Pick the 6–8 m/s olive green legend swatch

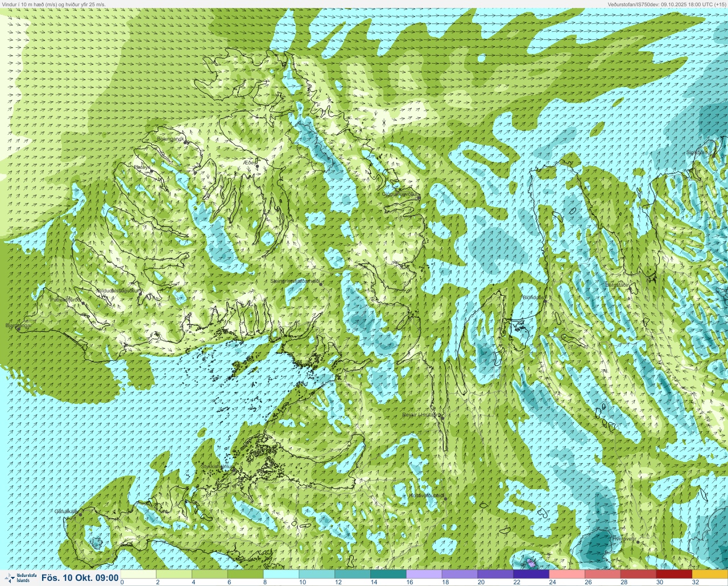(x=246, y=574)
